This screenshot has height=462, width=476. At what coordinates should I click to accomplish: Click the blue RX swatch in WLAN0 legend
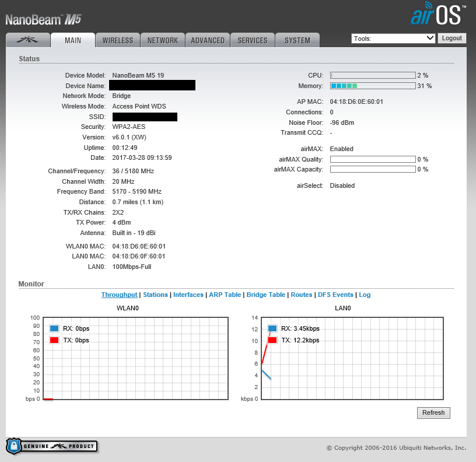pos(54,329)
